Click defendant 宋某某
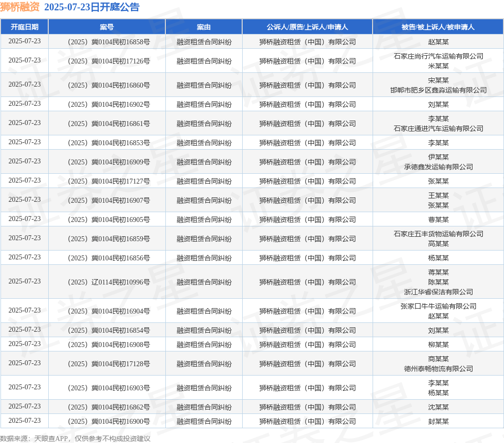Viewport: 504px width, 443px height. coord(439,80)
